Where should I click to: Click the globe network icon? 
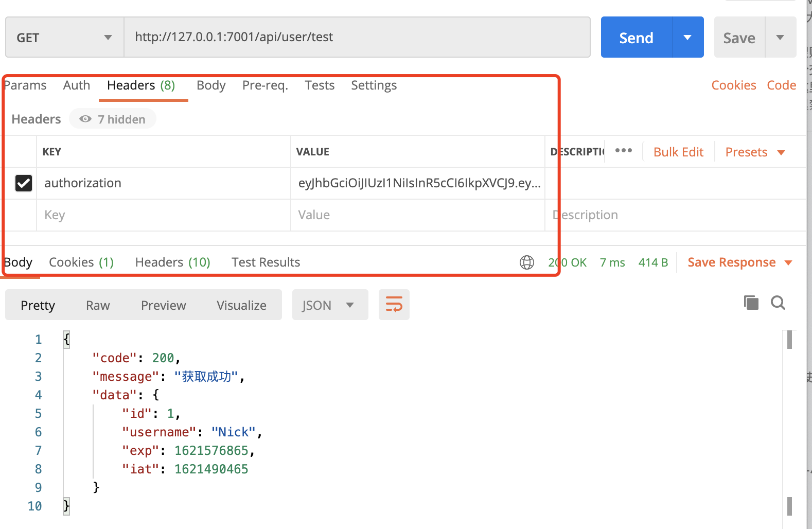(527, 262)
